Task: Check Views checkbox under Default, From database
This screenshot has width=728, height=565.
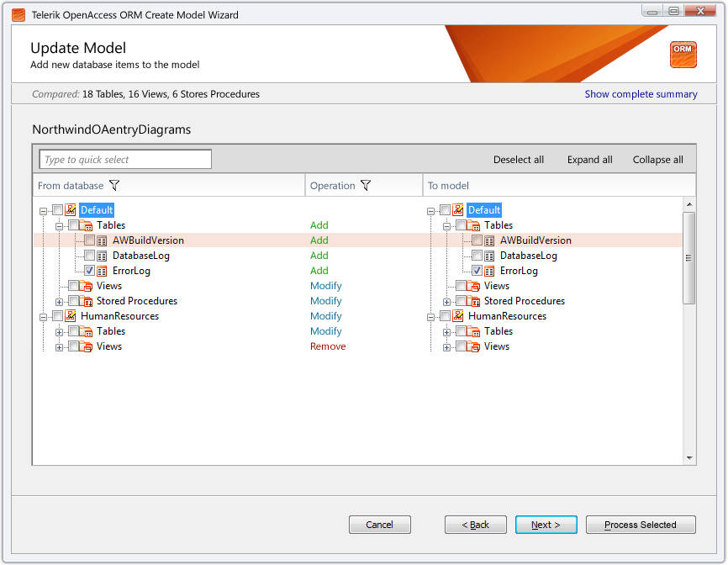Action: coord(73,286)
